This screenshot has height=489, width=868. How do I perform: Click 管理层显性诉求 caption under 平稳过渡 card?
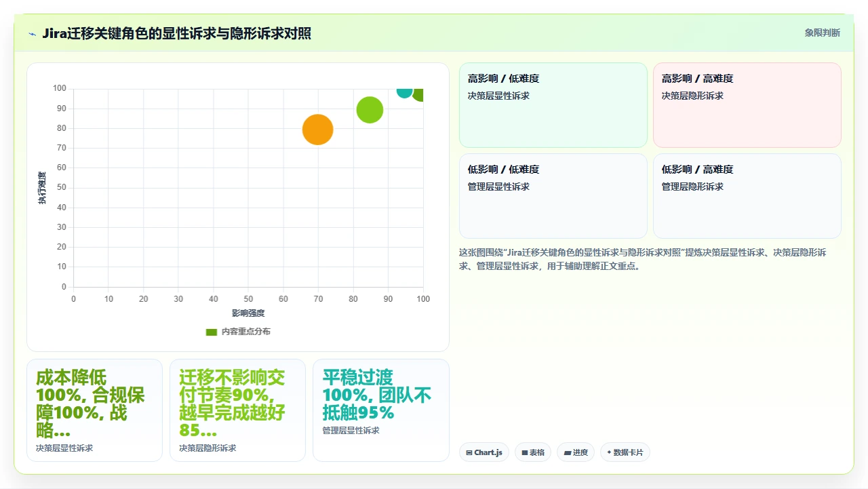coord(351,431)
